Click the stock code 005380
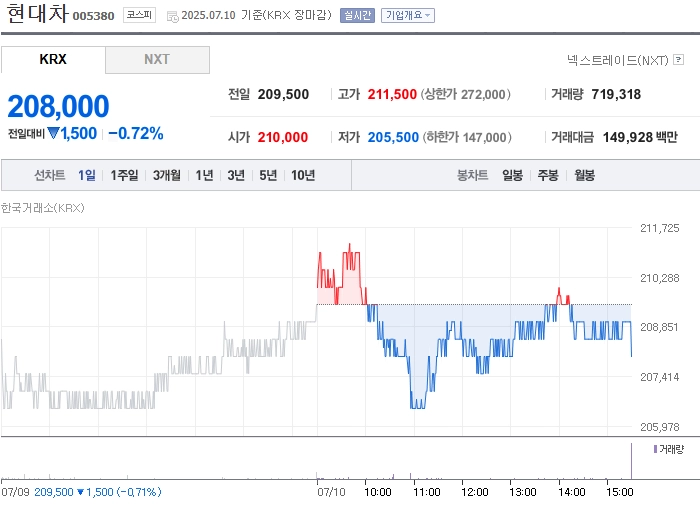The image size is (700, 515). (x=93, y=16)
